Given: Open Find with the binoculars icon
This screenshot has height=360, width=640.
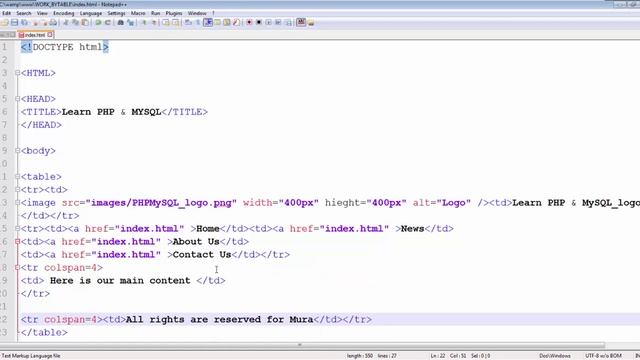Looking at the screenshot, I should pos(120,22).
